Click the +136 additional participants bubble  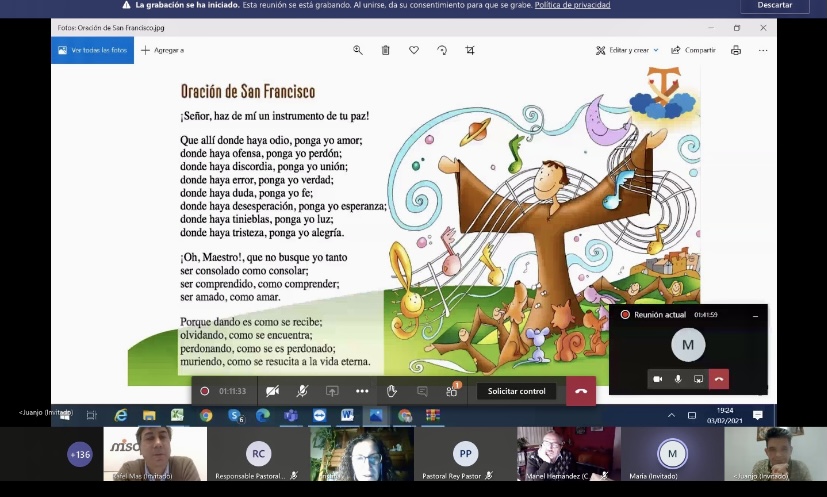tap(80, 454)
